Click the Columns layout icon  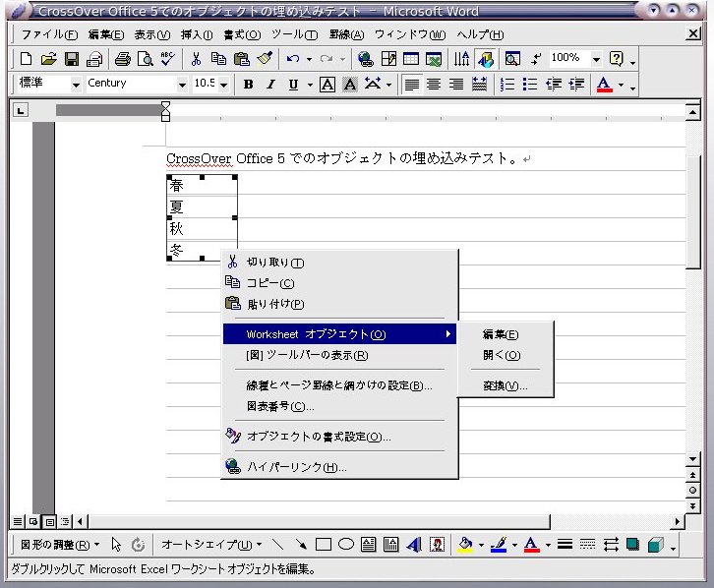point(461,59)
